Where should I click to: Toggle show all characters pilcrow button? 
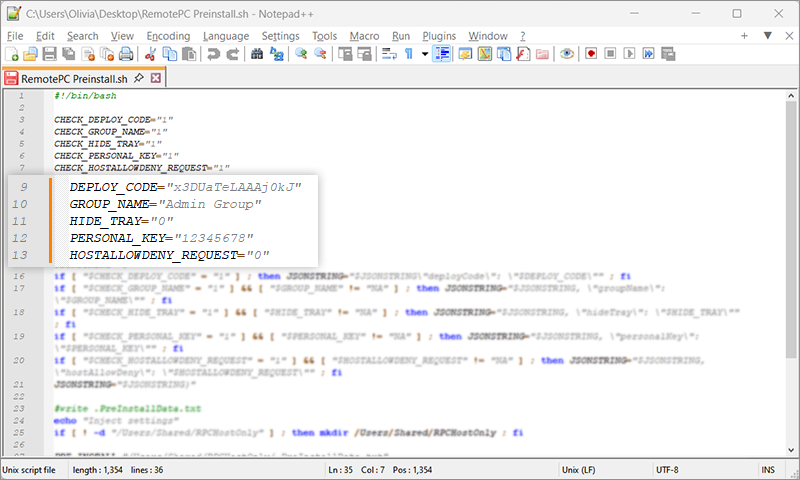(x=408, y=54)
